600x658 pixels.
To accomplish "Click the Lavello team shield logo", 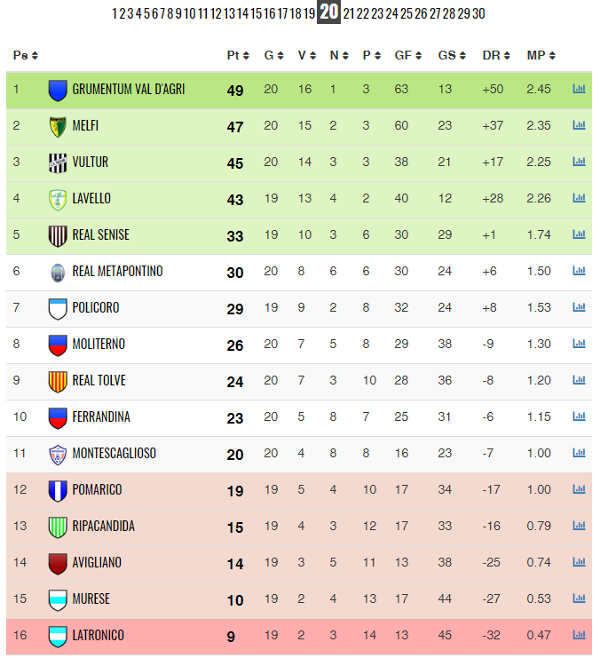I will (57, 199).
